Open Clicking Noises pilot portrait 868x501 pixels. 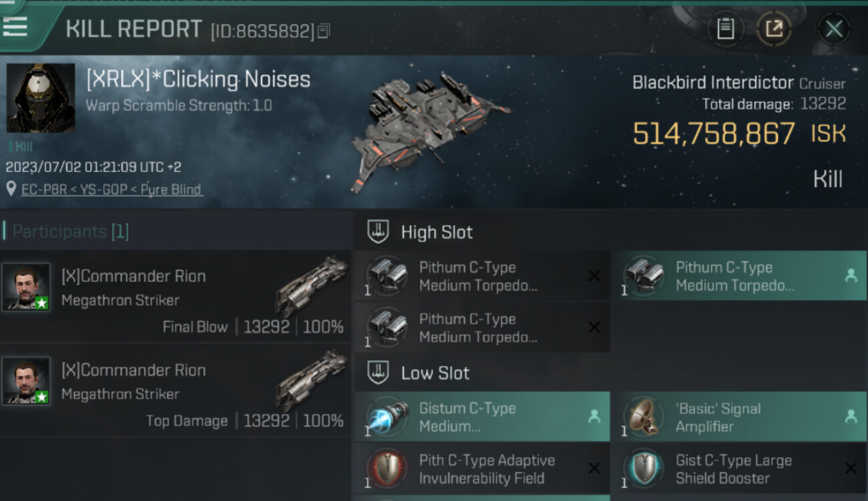click(41, 98)
